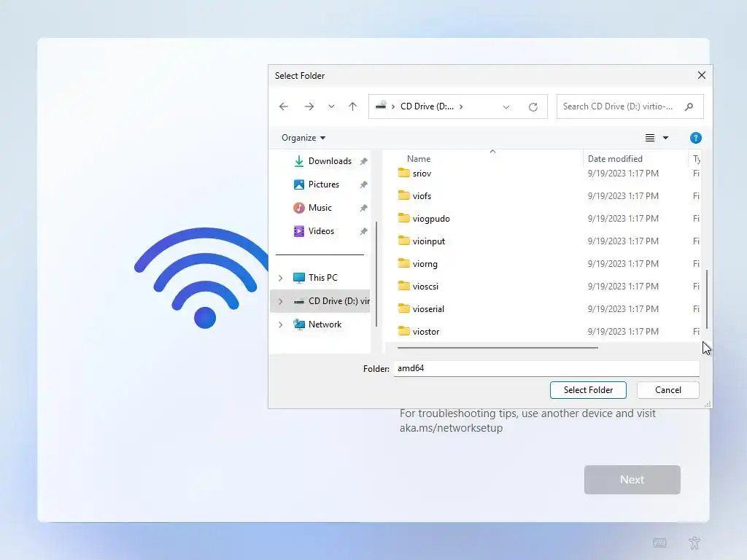747x560 pixels.
Task: Change view using the view icon
Action: [650, 138]
